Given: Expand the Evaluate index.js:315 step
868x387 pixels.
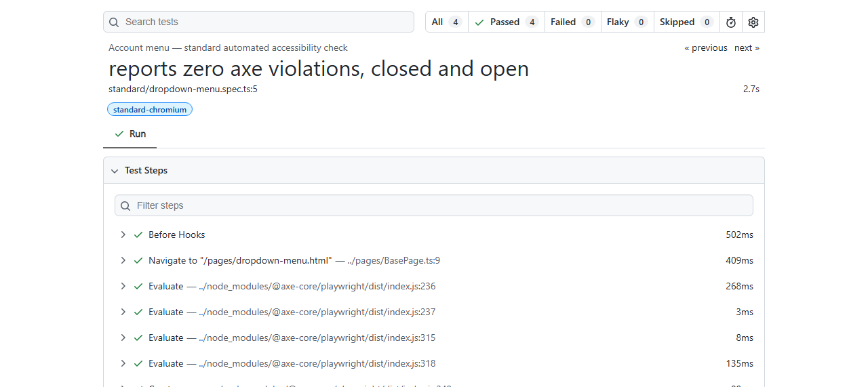Looking at the screenshot, I should [123, 338].
